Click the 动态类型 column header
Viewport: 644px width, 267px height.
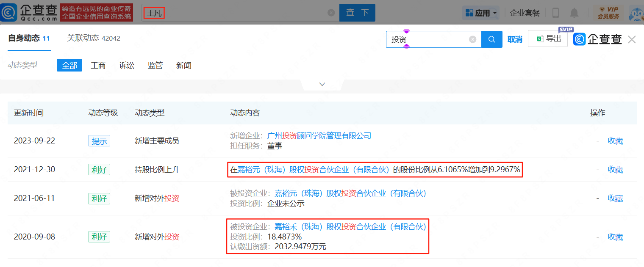point(150,113)
